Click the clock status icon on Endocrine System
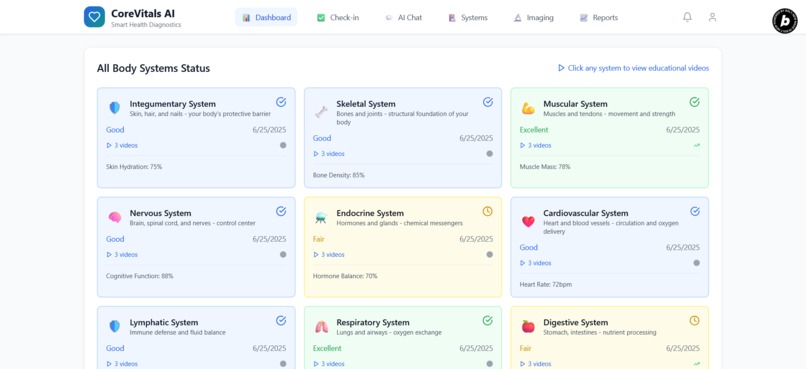 tap(487, 211)
